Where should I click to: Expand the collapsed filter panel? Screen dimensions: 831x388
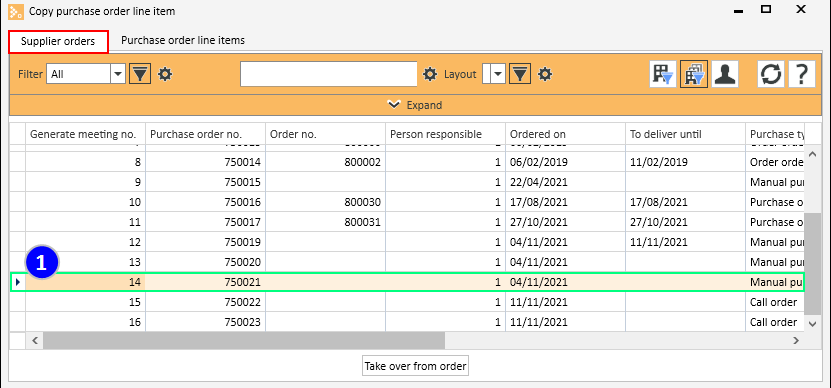(416, 105)
